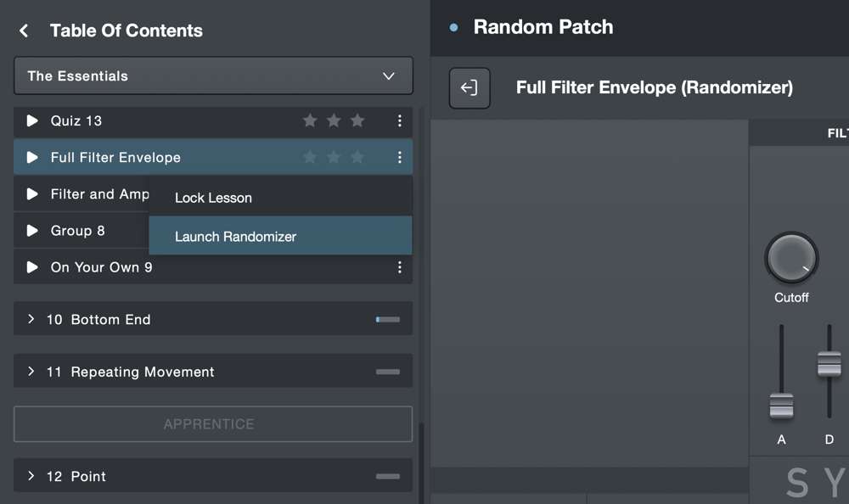This screenshot has height=504, width=849.
Task: Open Quiz 13 three-dot options menu
Action: pos(400,120)
